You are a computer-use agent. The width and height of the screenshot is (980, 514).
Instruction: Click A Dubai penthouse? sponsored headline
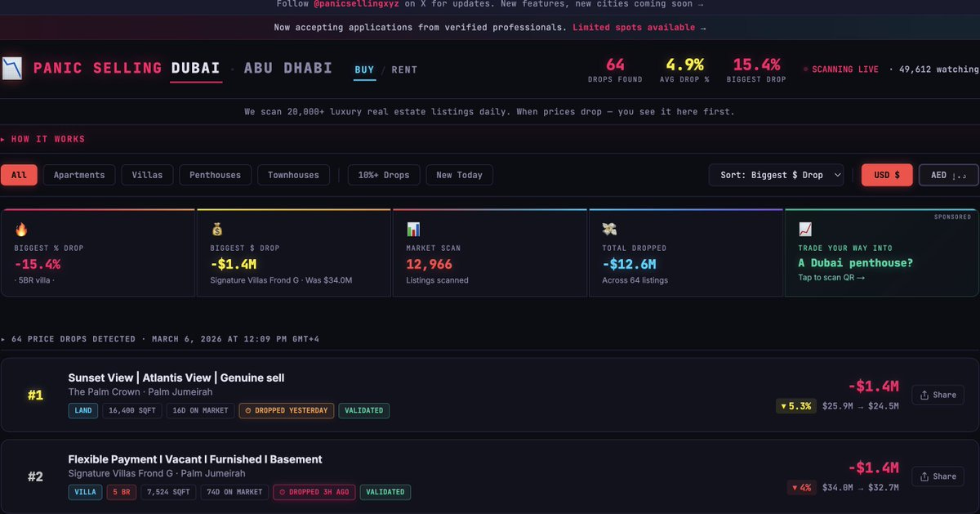856,263
